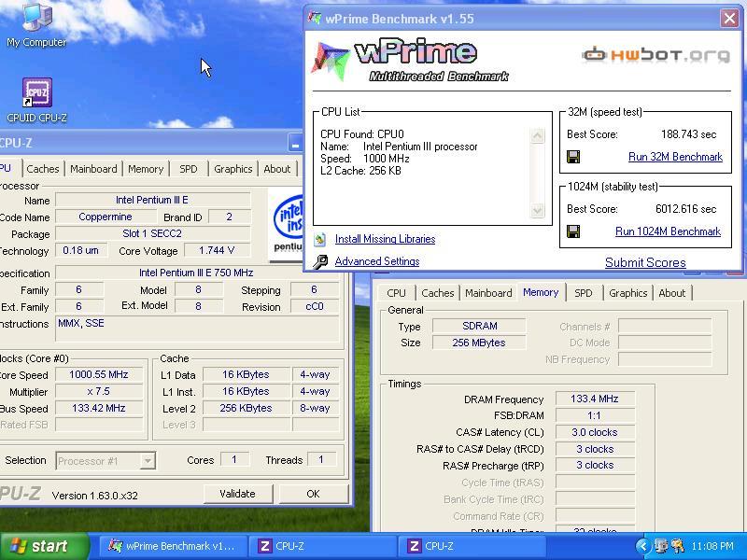The height and width of the screenshot is (560, 747).
Task: Click 32M Best Score 188.743 sec
Action: pyautogui.click(x=689, y=134)
